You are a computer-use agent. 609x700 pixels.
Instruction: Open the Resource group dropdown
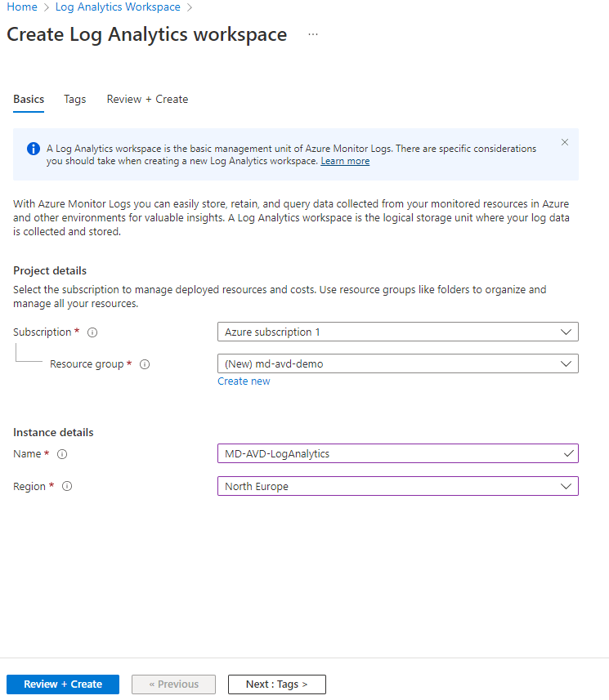[397, 363]
